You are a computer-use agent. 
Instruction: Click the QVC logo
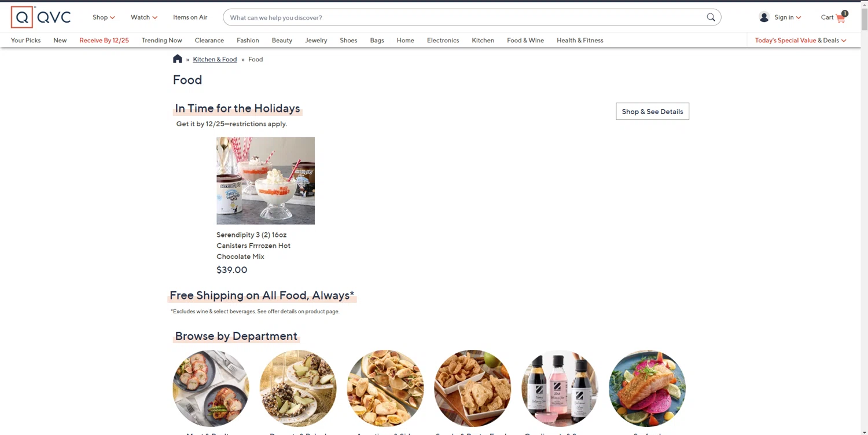pyautogui.click(x=41, y=17)
